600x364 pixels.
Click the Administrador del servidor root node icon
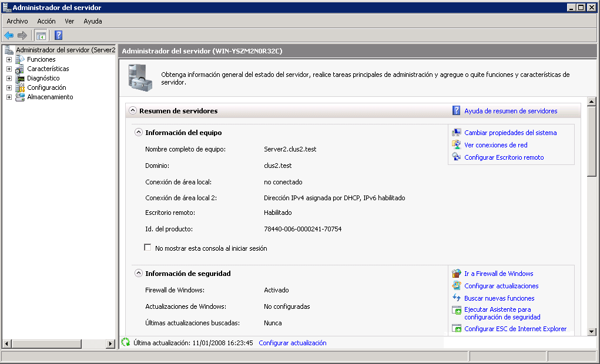[x=9, y=50]
